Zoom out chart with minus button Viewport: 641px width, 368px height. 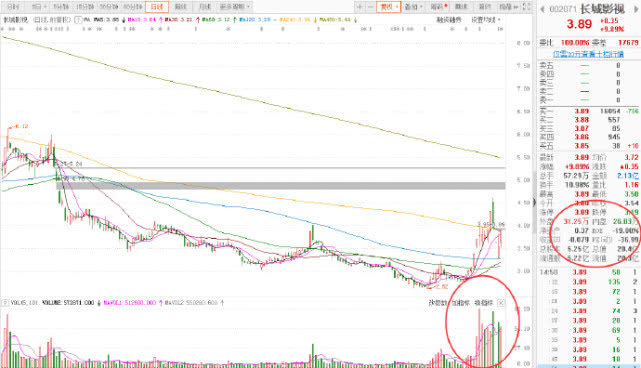tap(370, 7)
